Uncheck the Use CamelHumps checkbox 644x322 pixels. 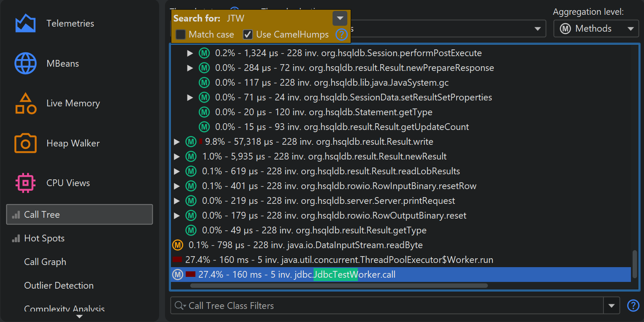point(248,35)
